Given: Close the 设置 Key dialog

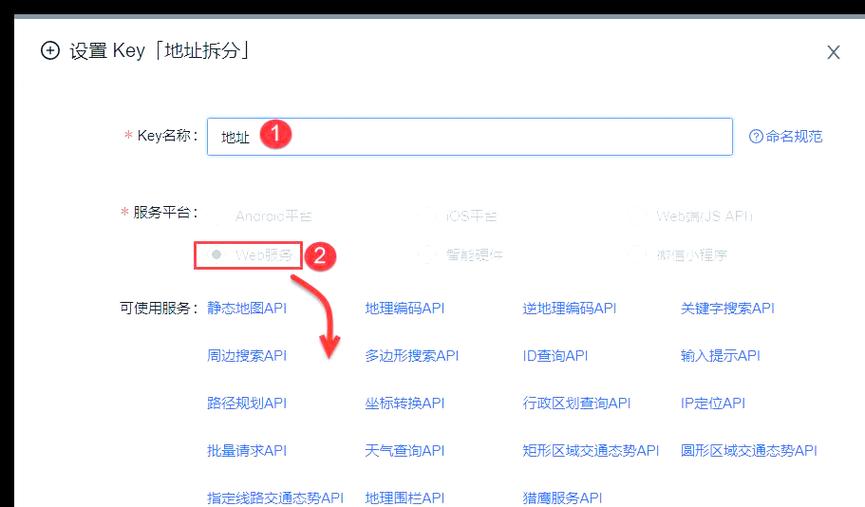Looking at the screenshot, I should (x=833, y=52).
